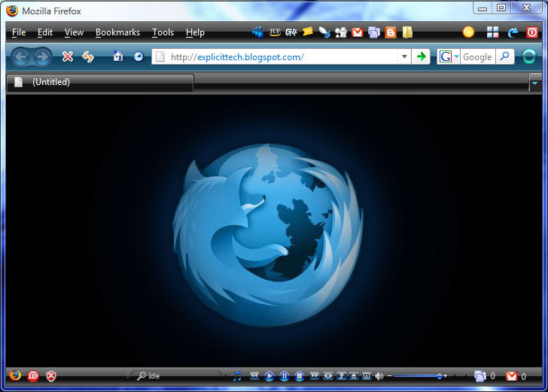548x392 pixels.
Task: Open the yellow folder bookmark icon
Action: 407,32
